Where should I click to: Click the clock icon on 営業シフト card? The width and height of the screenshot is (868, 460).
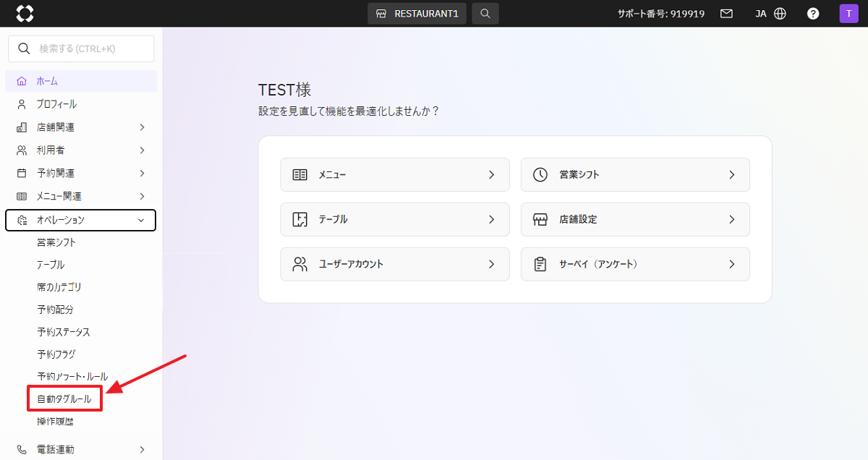540,174
